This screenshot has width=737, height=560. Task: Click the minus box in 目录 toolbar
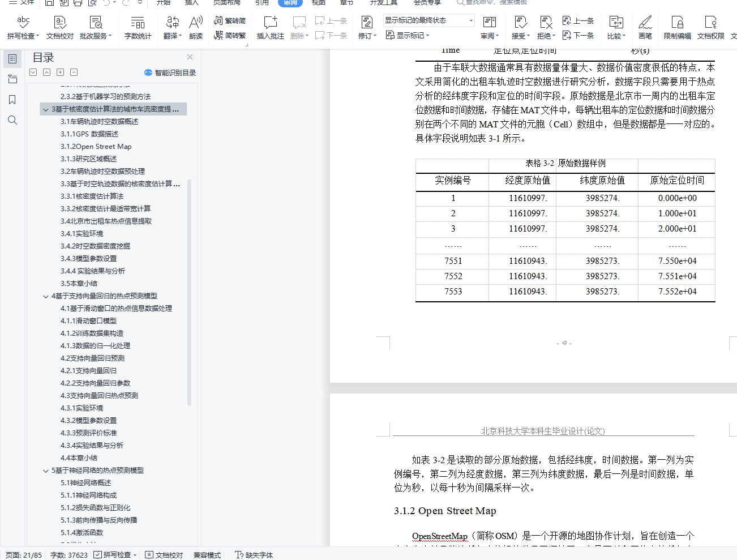[x=74, y=72]
